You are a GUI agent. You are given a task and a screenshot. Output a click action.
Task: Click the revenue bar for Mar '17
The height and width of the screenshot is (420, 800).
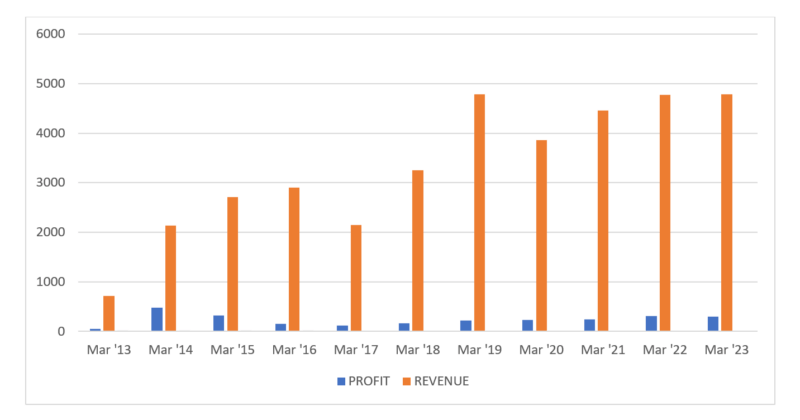356,278
